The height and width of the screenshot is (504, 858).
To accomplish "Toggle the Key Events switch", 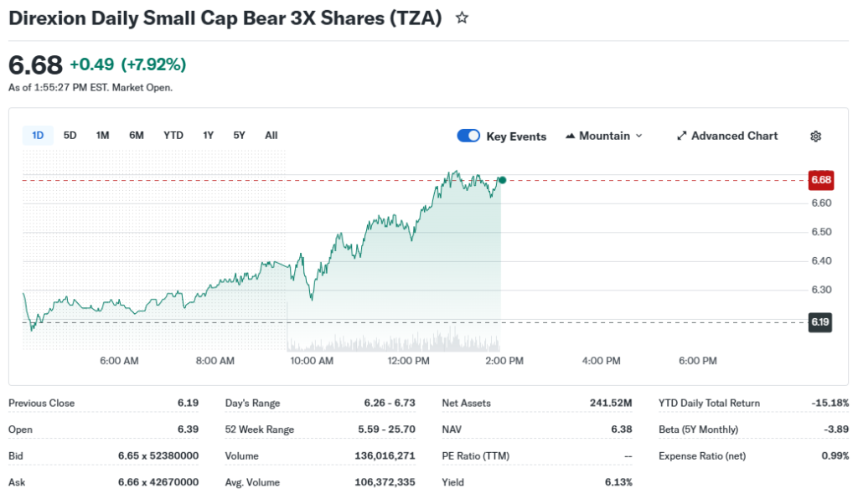I will (x=468, y=136).
